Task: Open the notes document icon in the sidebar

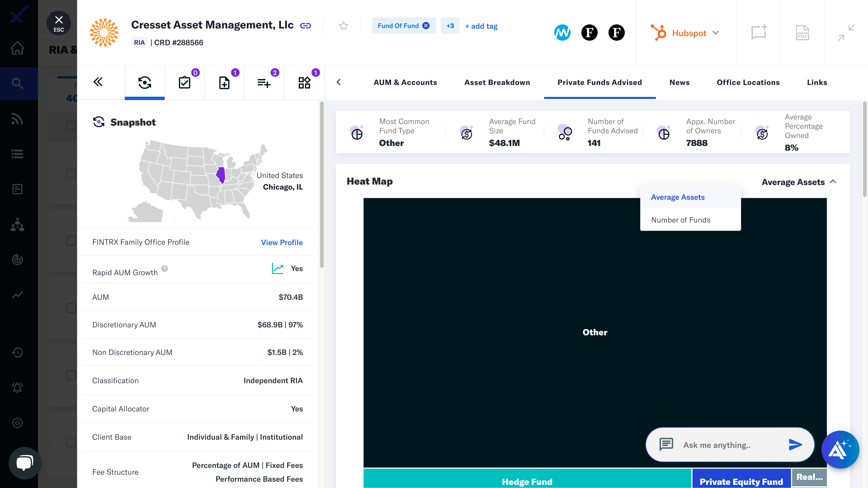Action: [x=17, y=189]
